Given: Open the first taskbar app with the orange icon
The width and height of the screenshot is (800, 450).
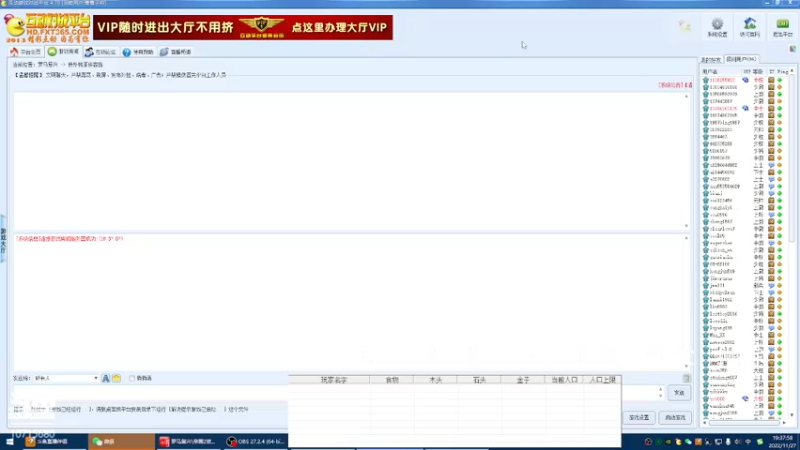Looking at the screenshot, I should (54, 442).
